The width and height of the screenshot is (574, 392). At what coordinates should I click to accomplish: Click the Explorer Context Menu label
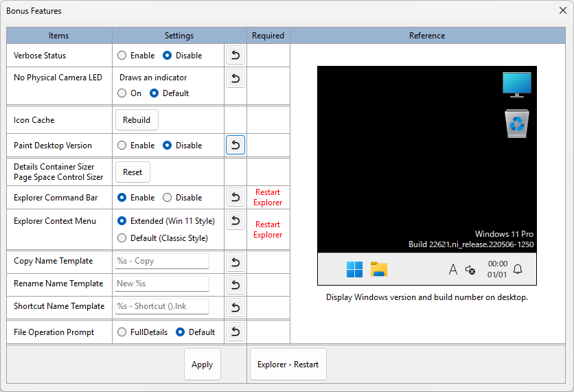(55, 221)
